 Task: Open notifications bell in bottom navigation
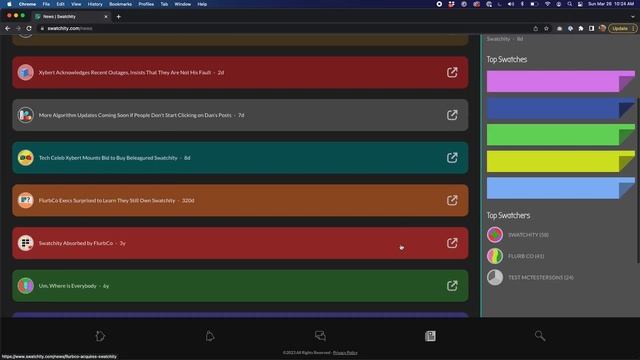(210, 336)
